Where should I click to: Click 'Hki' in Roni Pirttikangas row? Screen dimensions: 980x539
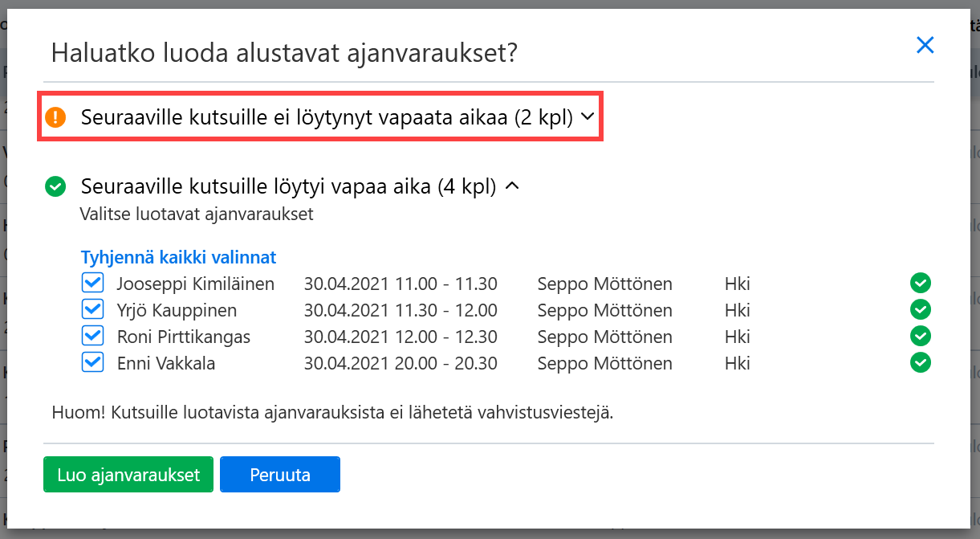738,337
